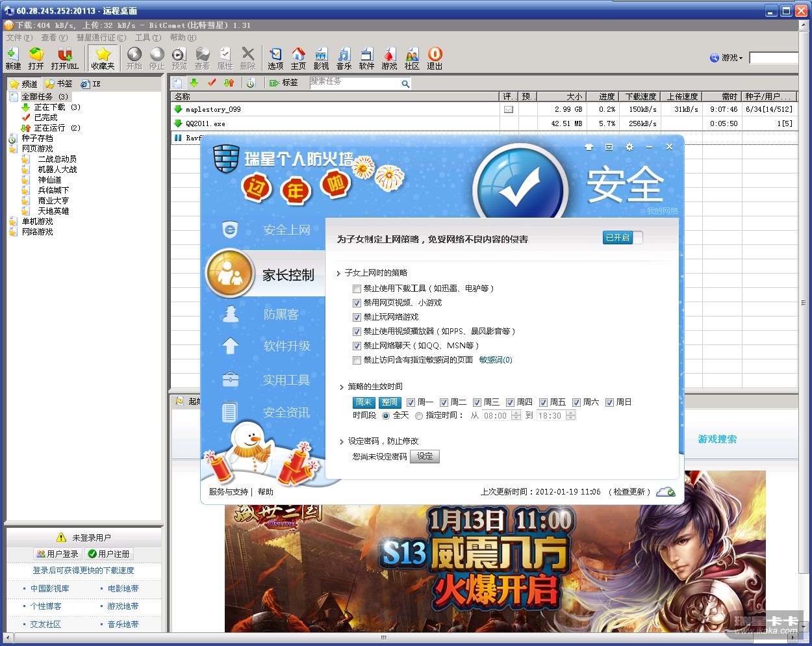Viewport: 812px width, 646px height.
Task: Click the 用户登录 button
Action: point(58,554)
